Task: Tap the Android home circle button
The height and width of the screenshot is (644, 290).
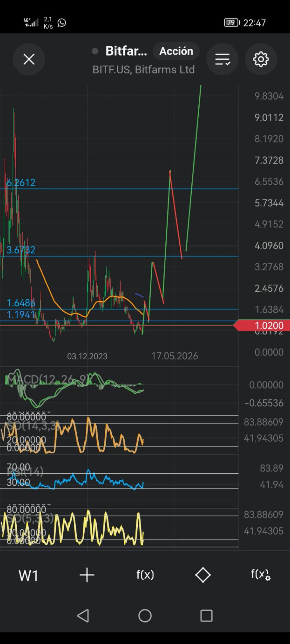Action: click(x=145, y=616)
